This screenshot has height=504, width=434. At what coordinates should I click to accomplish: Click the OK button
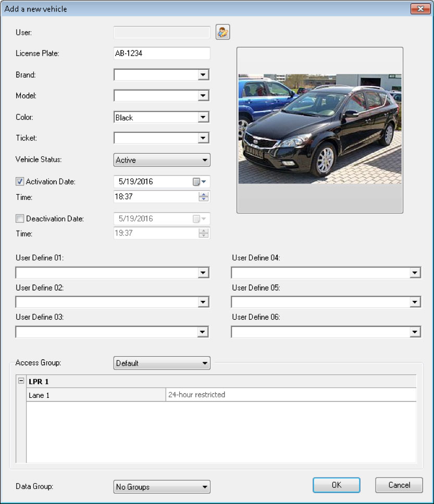(x=336, y=485)
